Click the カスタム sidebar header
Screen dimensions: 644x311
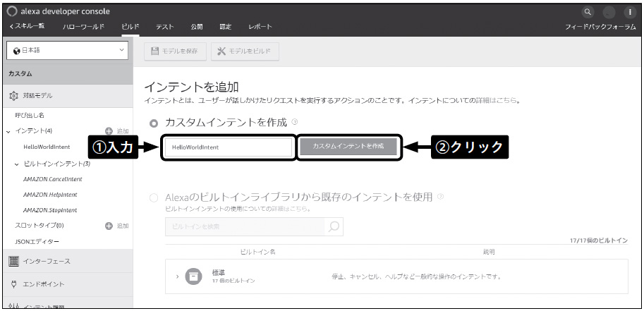click(68, 74)
